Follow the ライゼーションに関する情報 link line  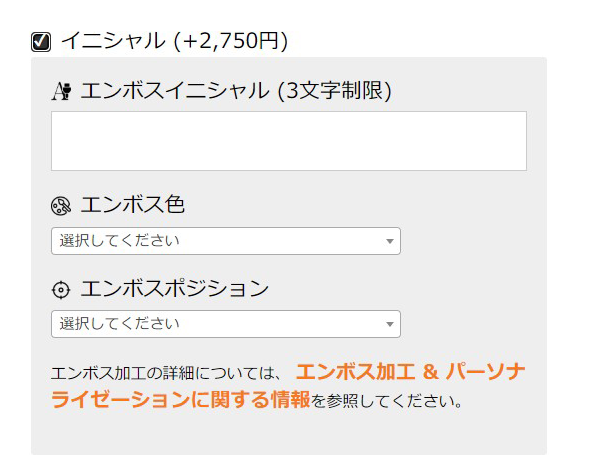tap(181, 400)
